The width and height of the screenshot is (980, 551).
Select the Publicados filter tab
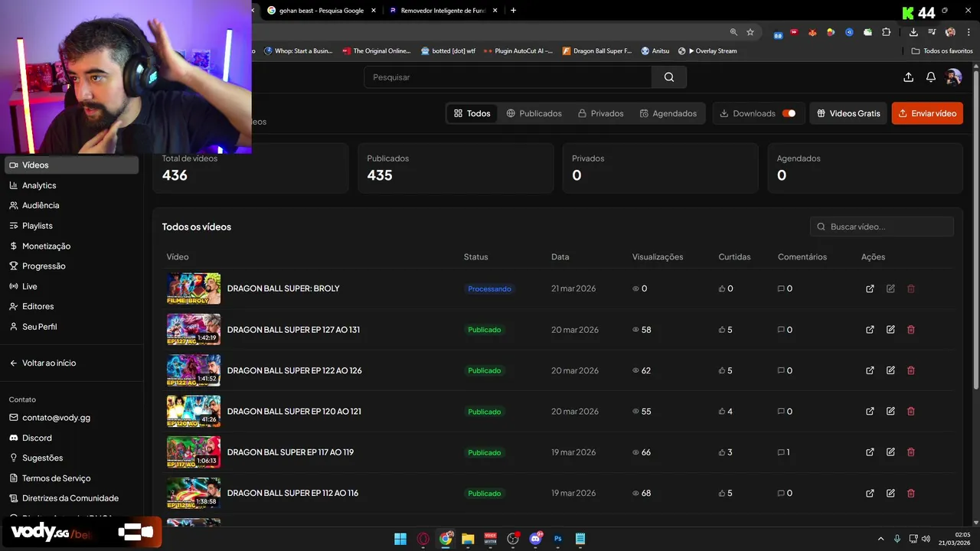coord(534,113)
